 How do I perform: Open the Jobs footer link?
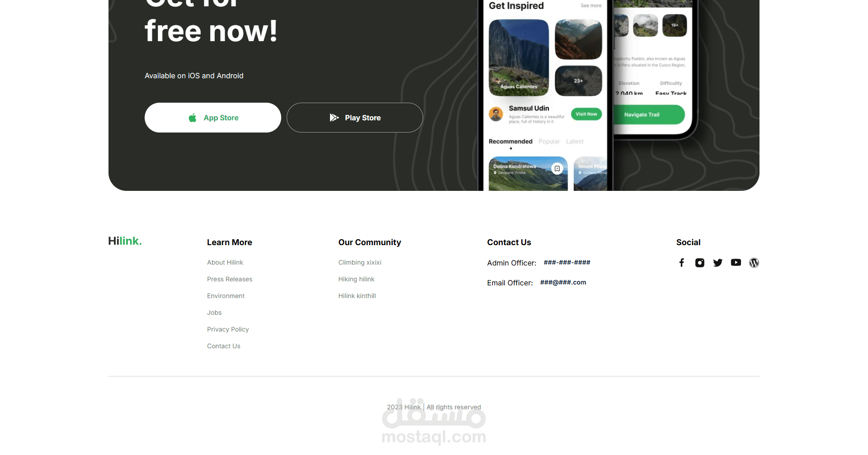pyautogui.click(x=214, y=313)
